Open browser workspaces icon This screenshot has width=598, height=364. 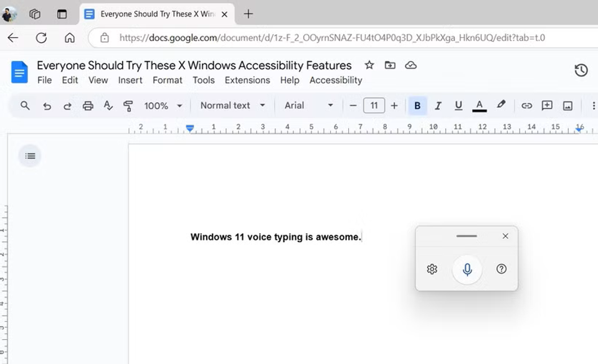(x=35, y=14)
